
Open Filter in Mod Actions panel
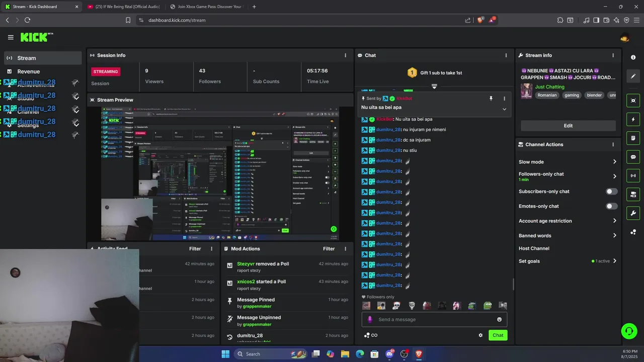pyautogui.click(x=329, y=248)
